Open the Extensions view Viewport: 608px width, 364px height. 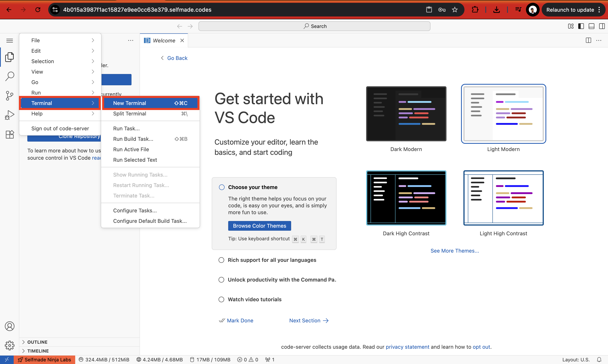pos(10,134)
